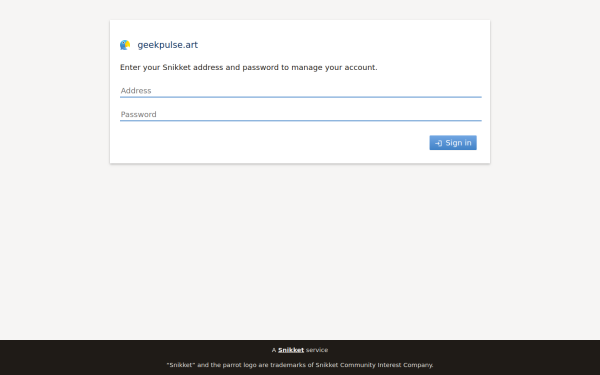The height and width of the screenshot is (375, 600).
Task: Open the Snikket link in footer
Action: [291, 350]
